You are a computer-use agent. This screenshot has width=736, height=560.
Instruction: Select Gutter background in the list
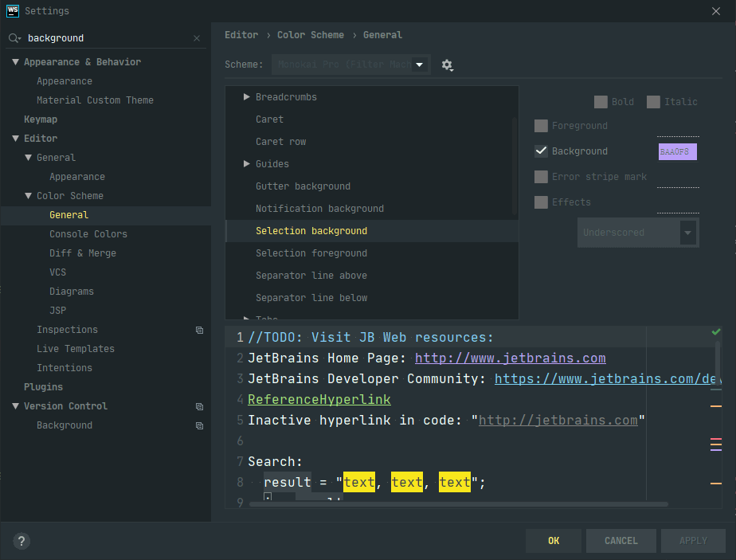(x=303, y=186)
